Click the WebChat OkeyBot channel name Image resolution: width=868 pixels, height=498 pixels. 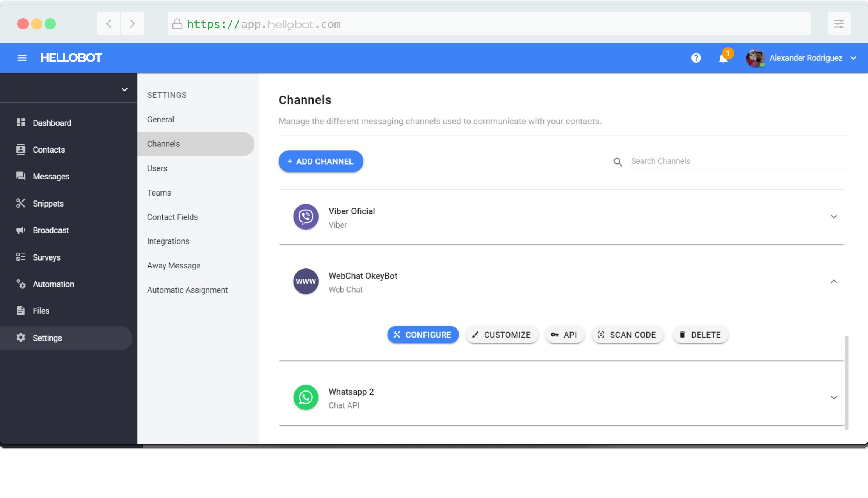point(363,276)
